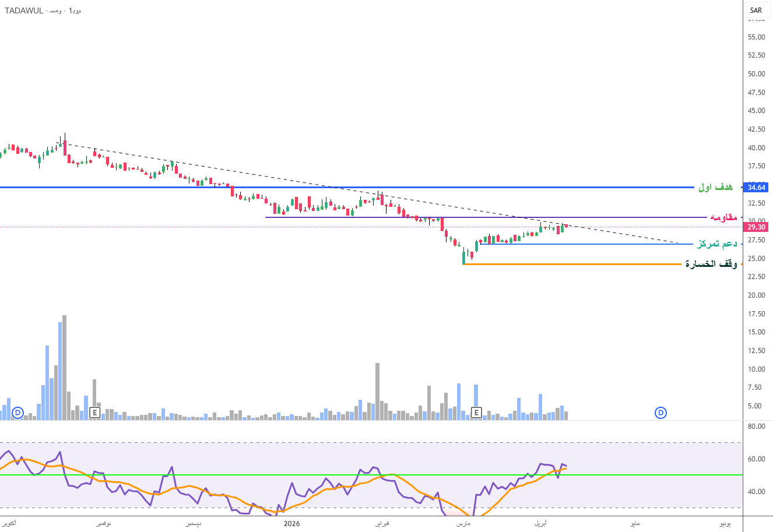Select the teal دعم تمركز text label

[x=717, y=244]
